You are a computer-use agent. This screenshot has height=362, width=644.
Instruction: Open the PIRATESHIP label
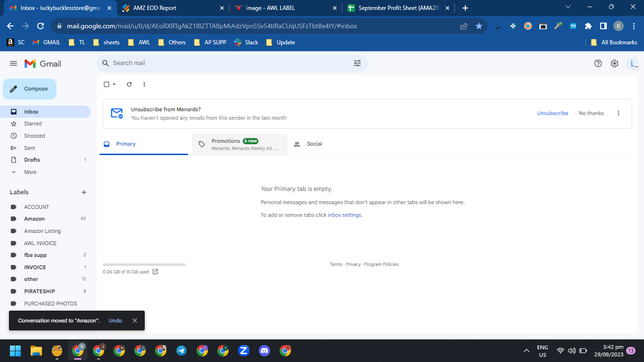point(45,291)
